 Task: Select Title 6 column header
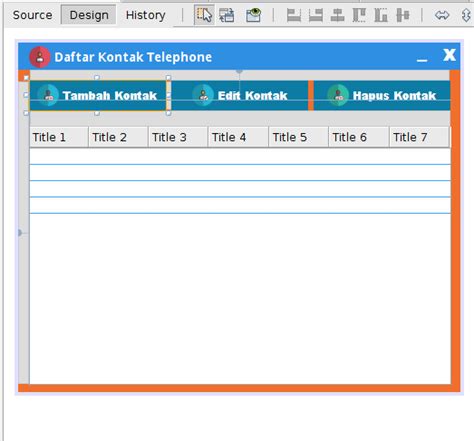point(359,137)
